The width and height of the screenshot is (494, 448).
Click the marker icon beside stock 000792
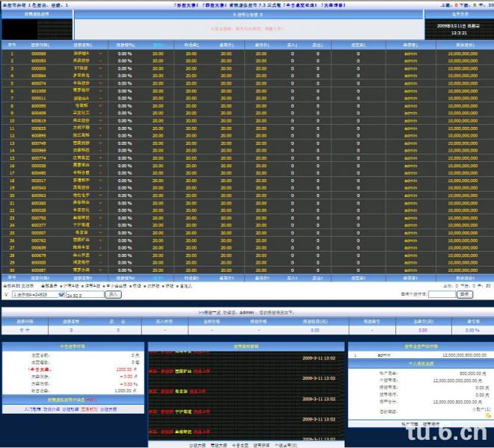pos(100,218)
